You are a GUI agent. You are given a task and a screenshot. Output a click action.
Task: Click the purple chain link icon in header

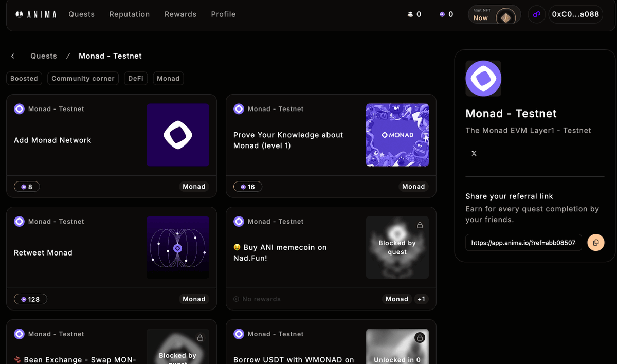point(537,14)
